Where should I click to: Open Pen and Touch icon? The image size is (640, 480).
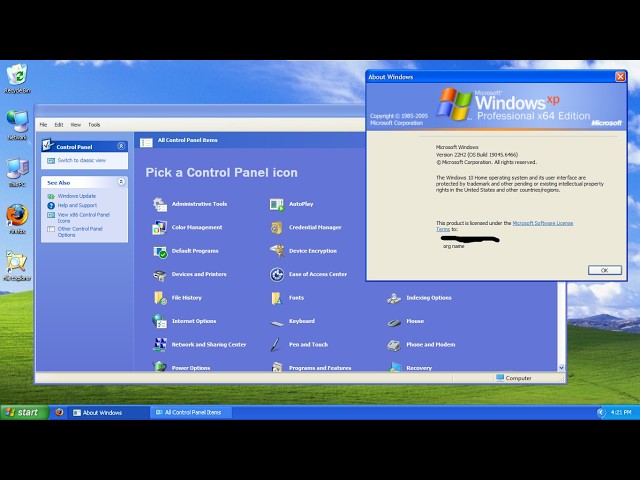point(276,344)
